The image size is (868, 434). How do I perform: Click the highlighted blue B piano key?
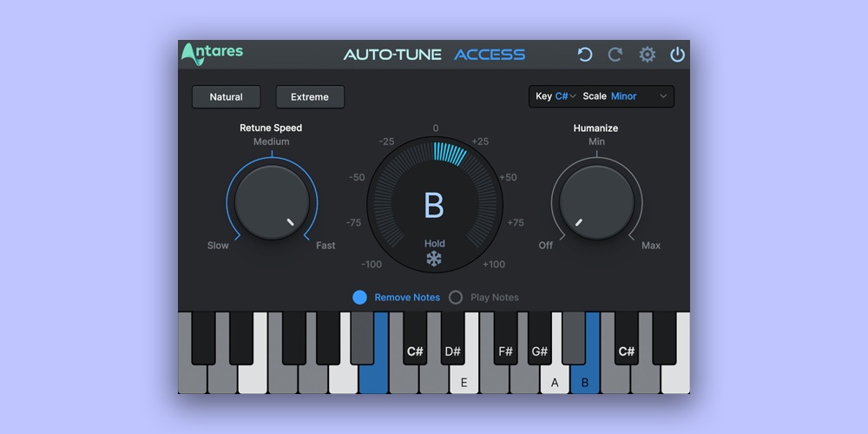coord(585,381)
